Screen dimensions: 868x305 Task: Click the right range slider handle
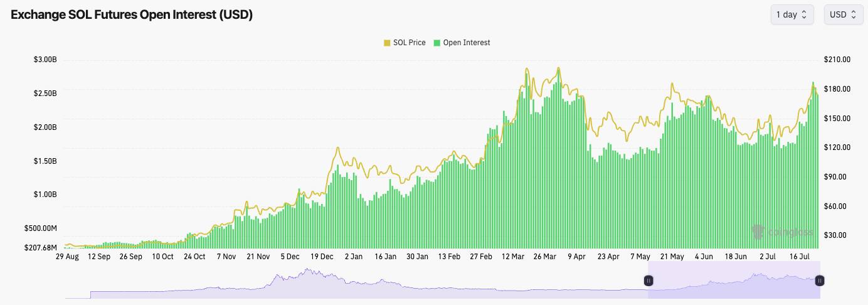click(x=819, y=281)
